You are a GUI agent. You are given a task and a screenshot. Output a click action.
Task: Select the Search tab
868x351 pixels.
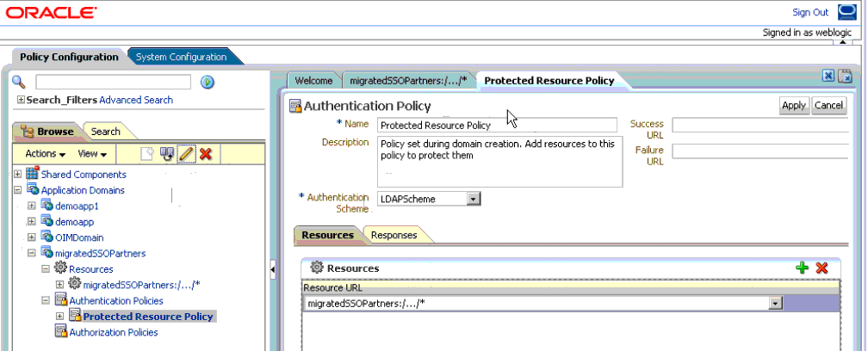click(x=106, y=132)
